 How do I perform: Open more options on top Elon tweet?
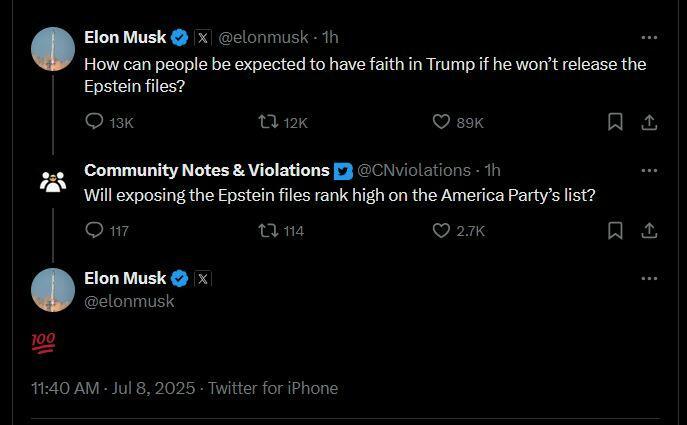pos(649,38)
